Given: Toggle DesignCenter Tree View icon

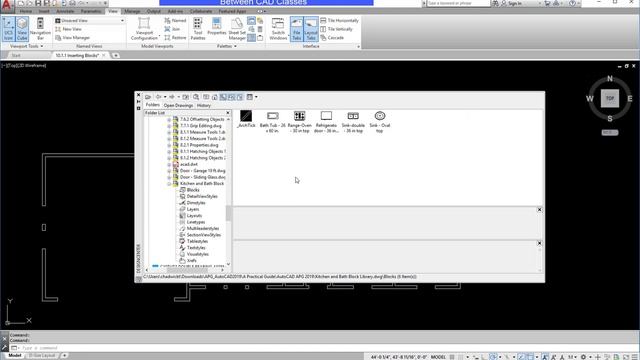Looking at the screenshot, I should point(223,97).
